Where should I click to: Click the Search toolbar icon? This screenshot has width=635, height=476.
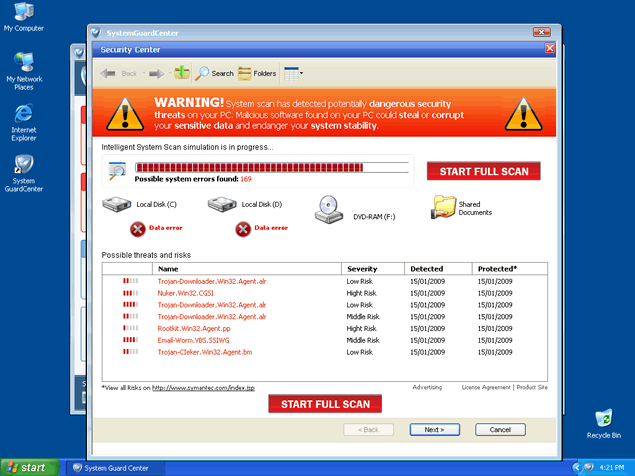(x=214, y=73)
